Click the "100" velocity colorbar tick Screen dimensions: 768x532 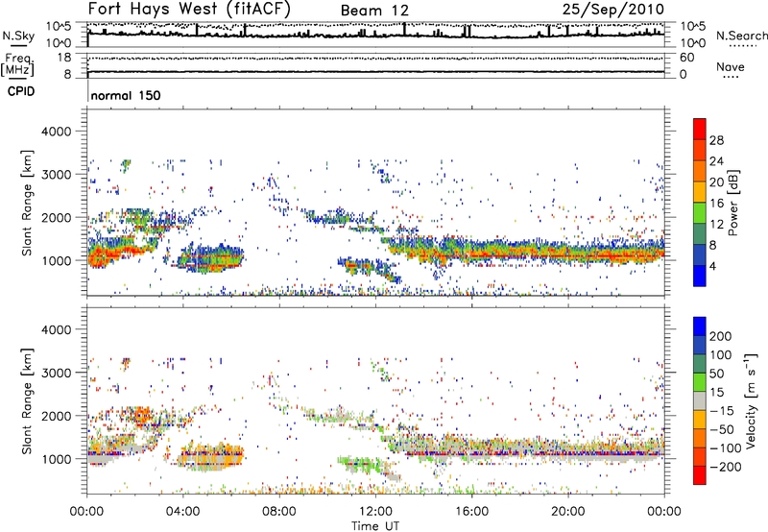coord(721,354)
